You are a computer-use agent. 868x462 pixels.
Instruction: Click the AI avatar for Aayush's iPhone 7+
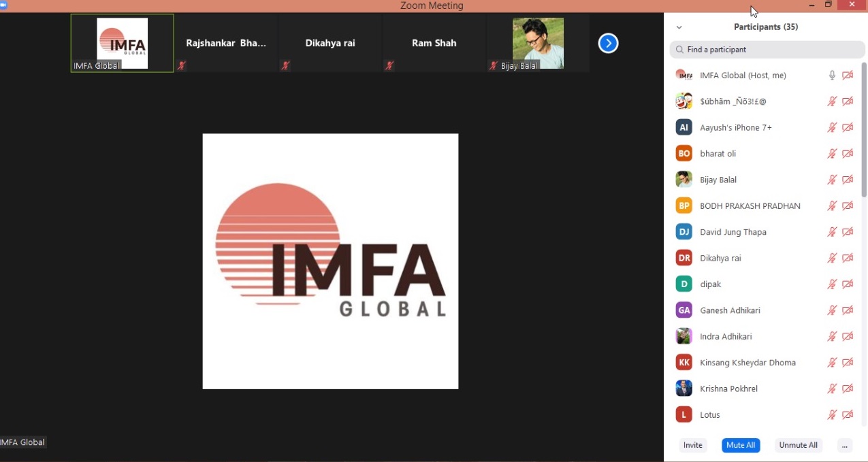coord(684,127)
